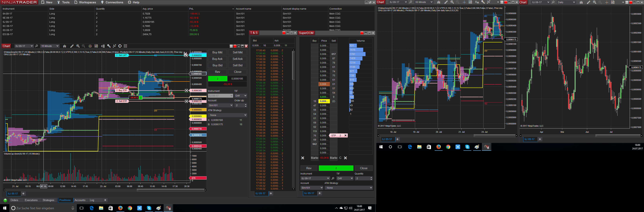The height and width of the screenshot is (212, 644).
Task: Click the circular reload icon in 15 Minute chart
Action: pyautogui.click(x=120, y=46)
